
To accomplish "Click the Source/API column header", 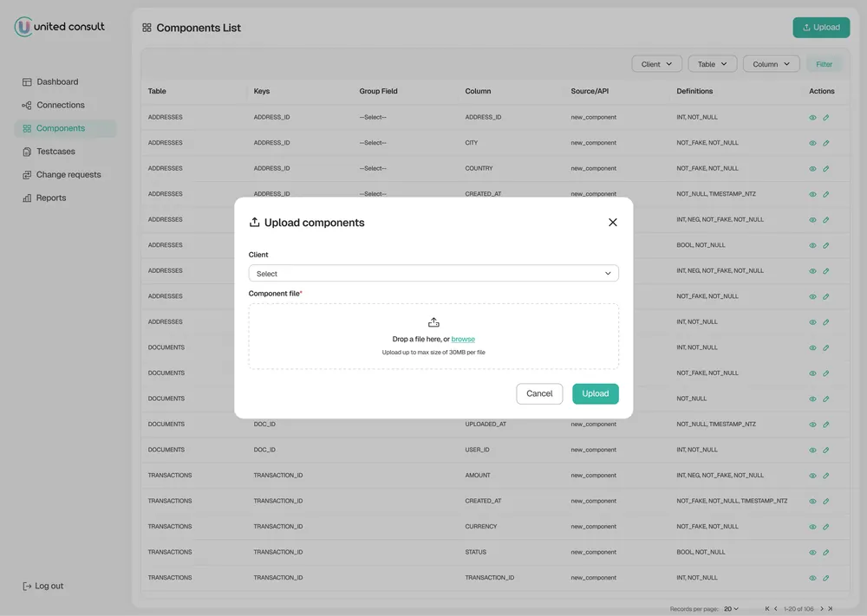I will coord(590,91).
